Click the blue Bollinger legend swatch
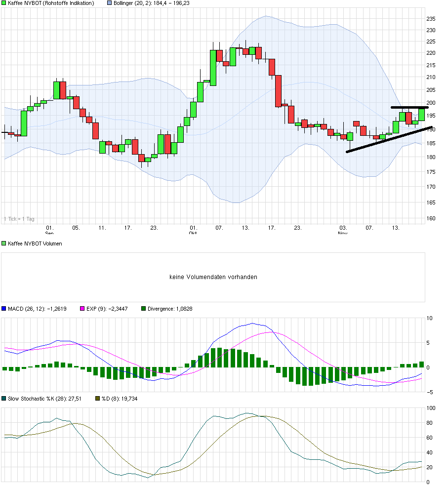Image resolution: width=448 pixels, height=487 pixels. pyautogui.click(x=109, y=3)
